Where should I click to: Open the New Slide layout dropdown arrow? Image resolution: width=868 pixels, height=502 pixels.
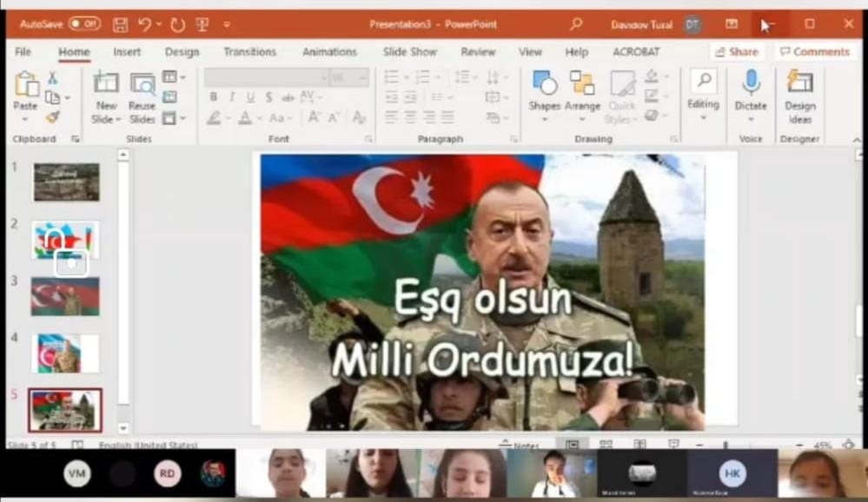(x=118, y=120)
